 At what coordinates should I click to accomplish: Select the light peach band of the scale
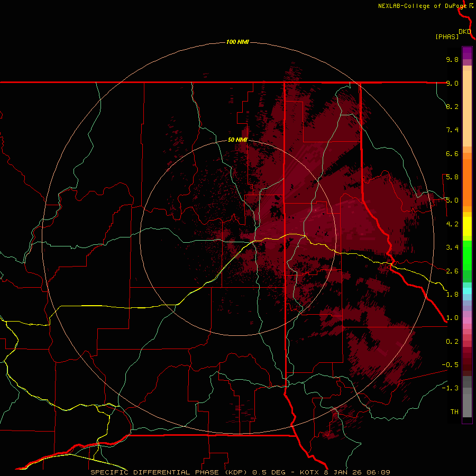tap(467, 108)
